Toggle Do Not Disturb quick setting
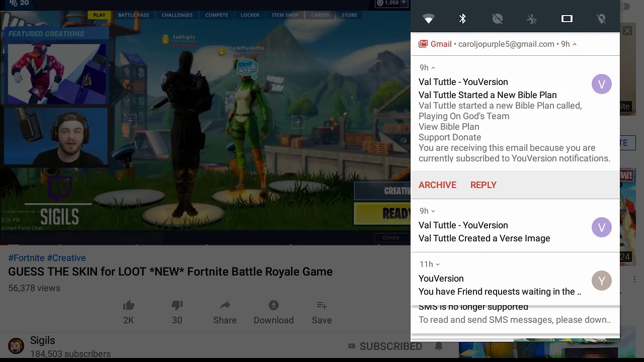644x362 pixels. [497, 19]
